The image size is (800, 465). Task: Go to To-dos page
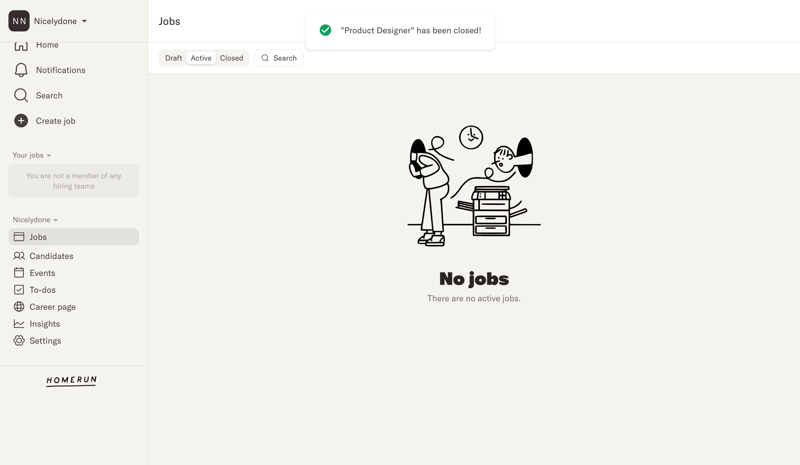[42, 290]
